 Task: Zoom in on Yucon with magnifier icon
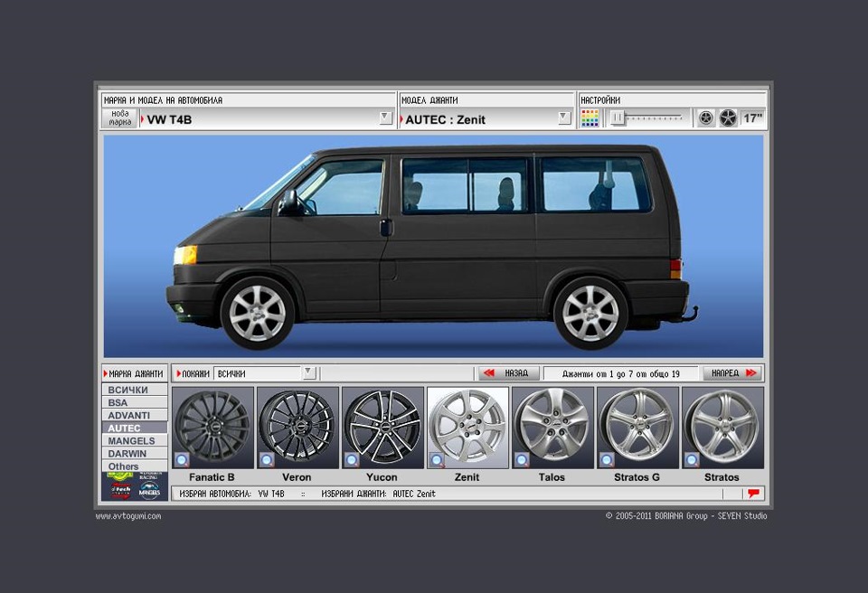[x=352, y=460]
